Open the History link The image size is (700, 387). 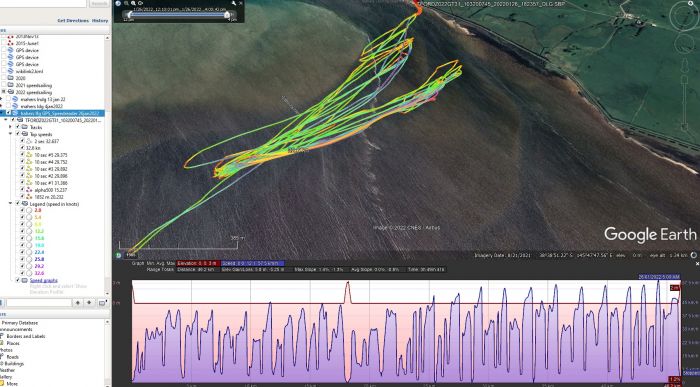(x=100, y=21)
